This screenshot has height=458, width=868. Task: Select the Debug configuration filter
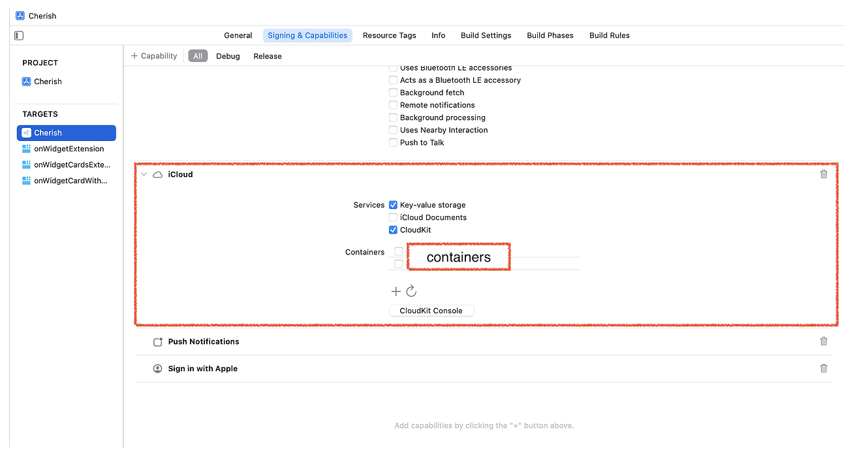[228, 56]
